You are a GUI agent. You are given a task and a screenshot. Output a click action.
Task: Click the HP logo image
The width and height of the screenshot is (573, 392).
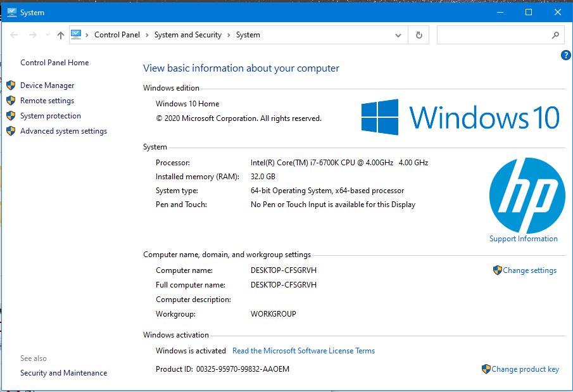coord(527,196)
